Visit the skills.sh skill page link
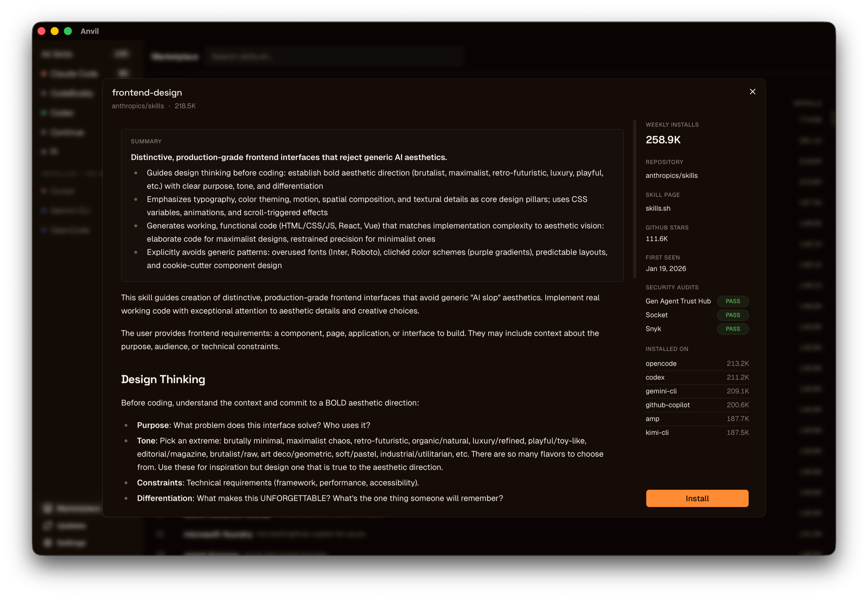The width and height of the screenshot is (868, 598). pyautogui.click(x=658, y=208)
